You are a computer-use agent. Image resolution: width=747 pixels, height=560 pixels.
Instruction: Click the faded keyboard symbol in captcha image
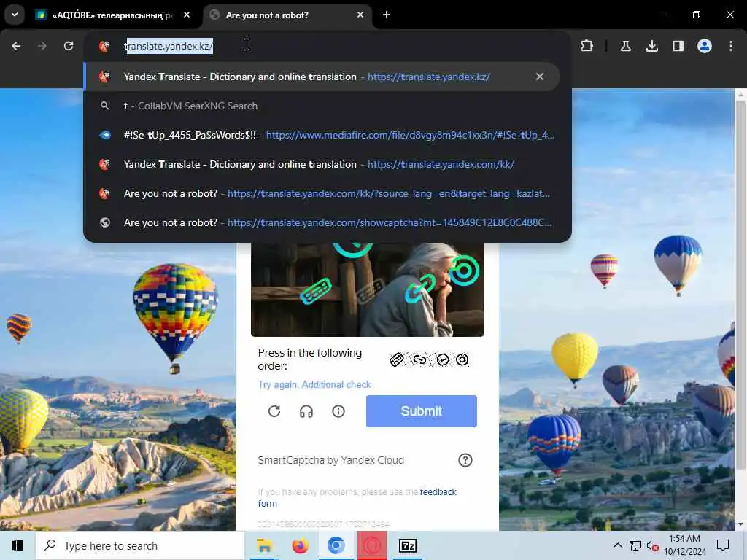[371, 291]
